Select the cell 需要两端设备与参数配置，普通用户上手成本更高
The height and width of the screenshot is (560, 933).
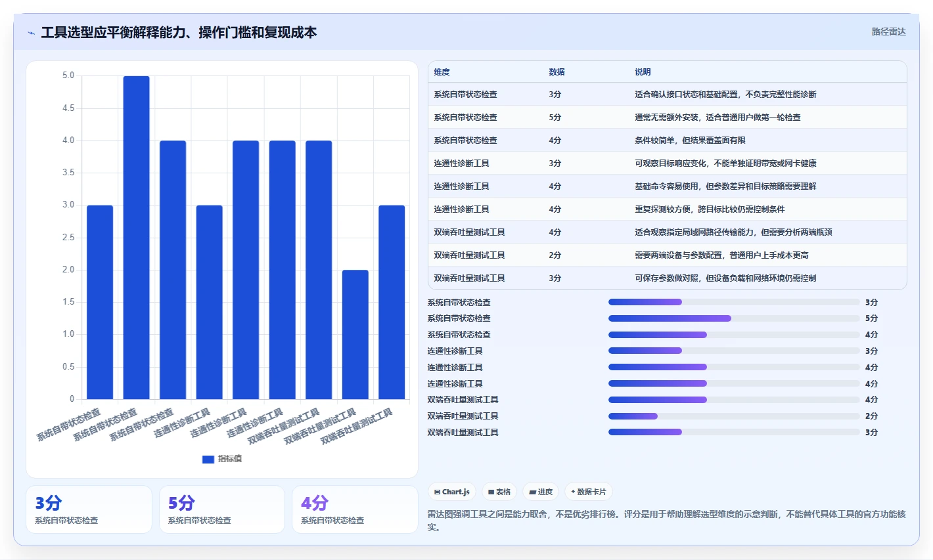[721, 255]
